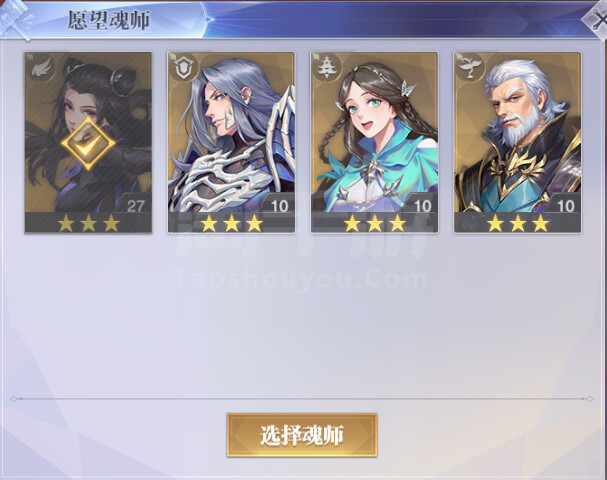Click the pagoda class icon on third card
Screen dimensions: 607x480
(x=327, y=68)
